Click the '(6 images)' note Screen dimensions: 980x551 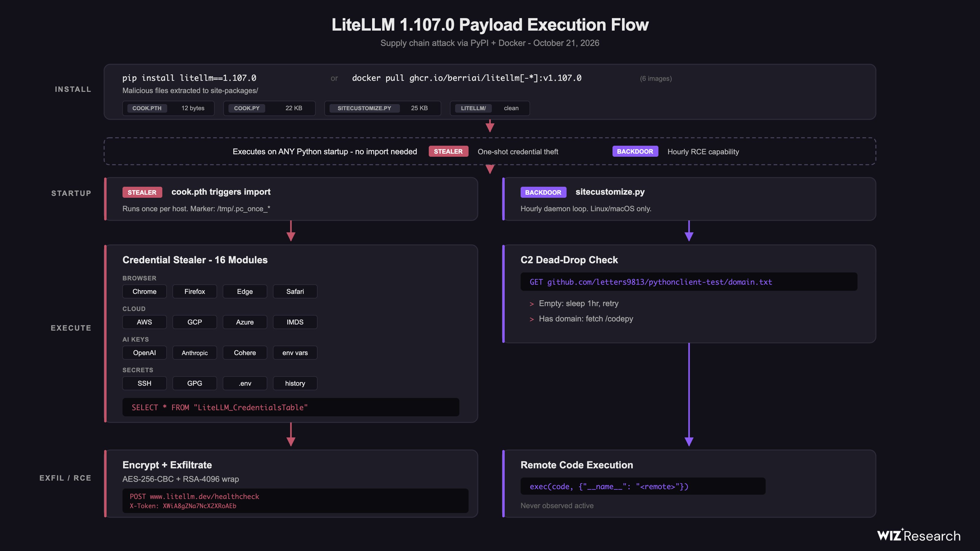tap(655, 78)
